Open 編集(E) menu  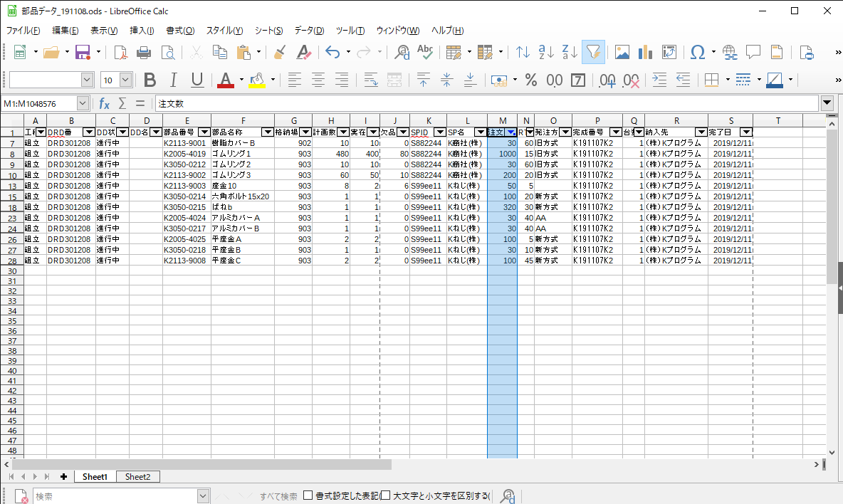point(65,31)
